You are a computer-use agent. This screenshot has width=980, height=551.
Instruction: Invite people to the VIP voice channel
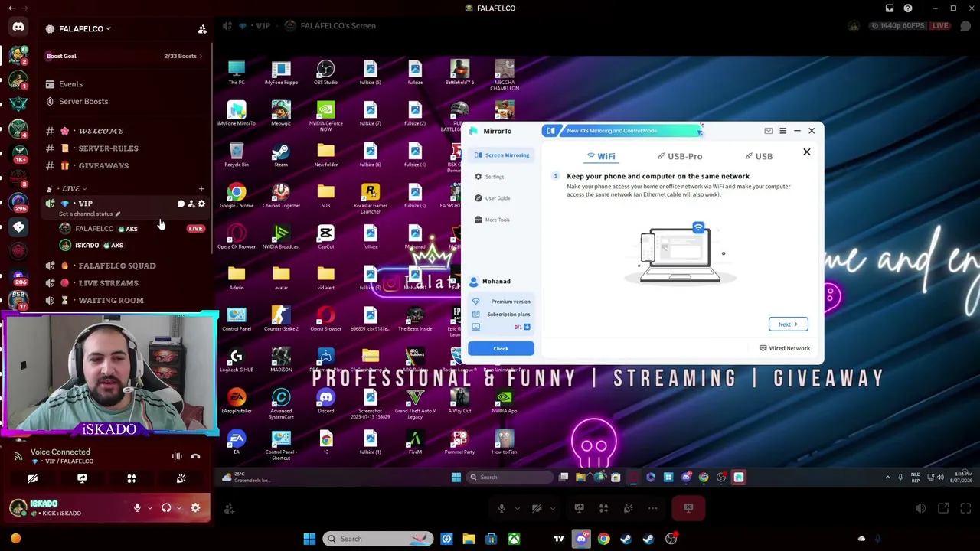coord(191,204)
